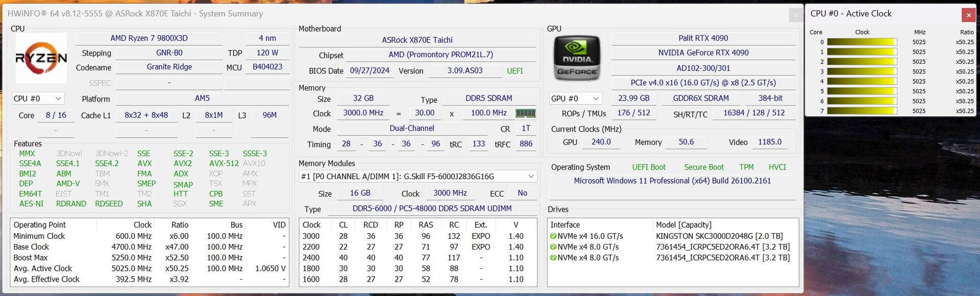Image resolution: width=980 pixels, height=296 pixels.
Task: Click the Core 3 clock bar
Action: 862,71
